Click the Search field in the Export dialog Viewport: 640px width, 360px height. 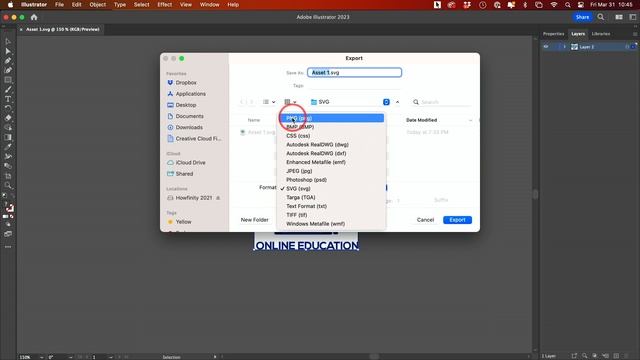(x=442, y=102)
